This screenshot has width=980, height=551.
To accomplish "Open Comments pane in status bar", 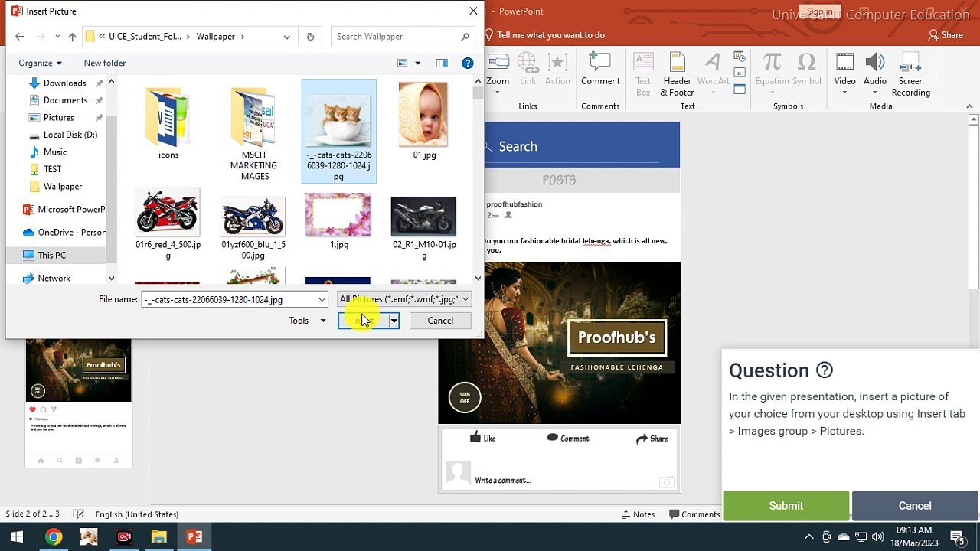I will [x=694, y=514].
